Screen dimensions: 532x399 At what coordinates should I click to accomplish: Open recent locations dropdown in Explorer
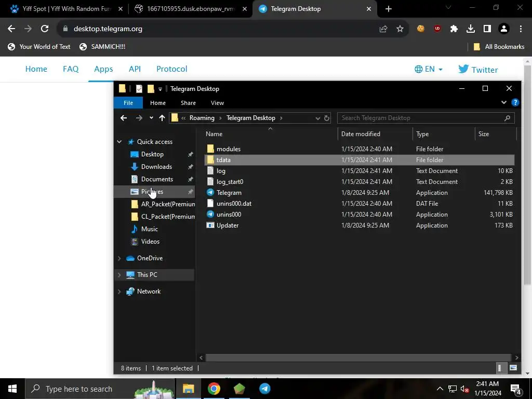[151, 118]
